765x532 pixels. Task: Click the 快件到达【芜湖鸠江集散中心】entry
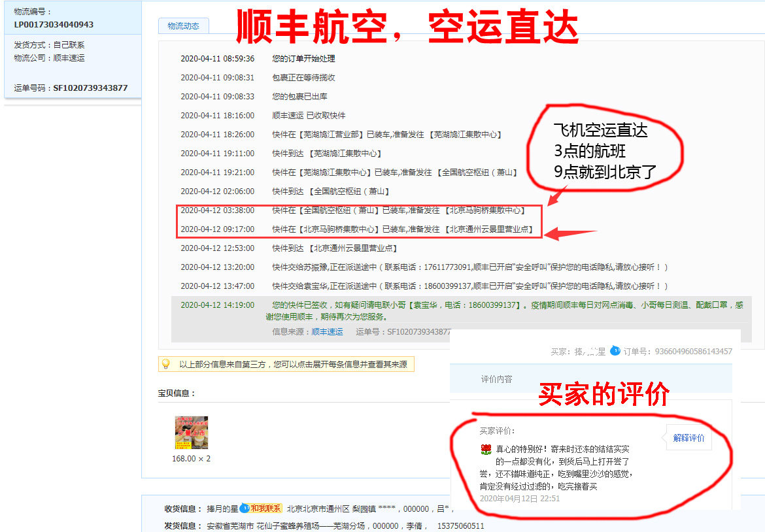327,154
